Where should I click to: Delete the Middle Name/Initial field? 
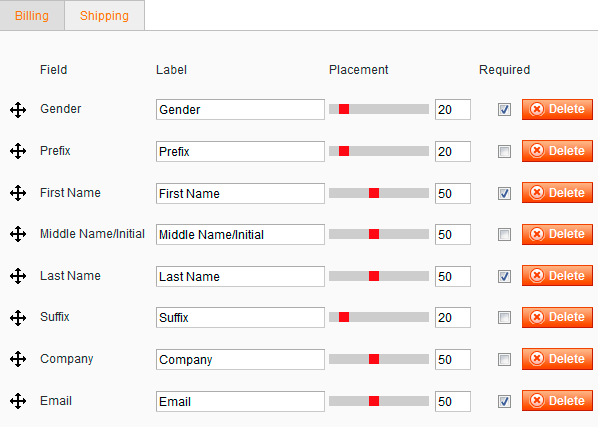pos(557,234)
